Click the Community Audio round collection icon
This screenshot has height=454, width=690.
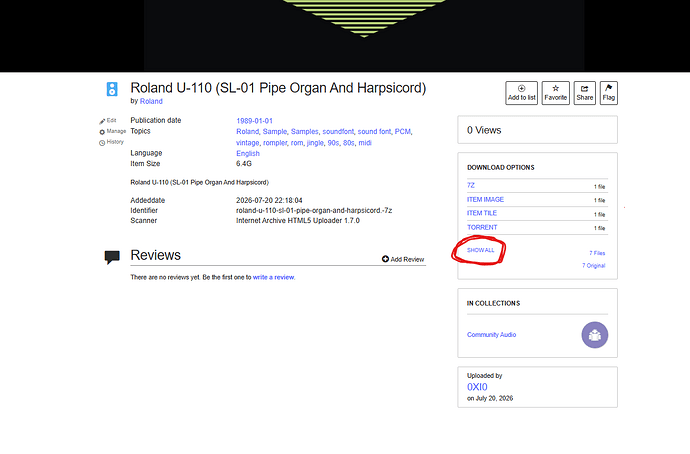pyautogui.click(x=595, y=335)
